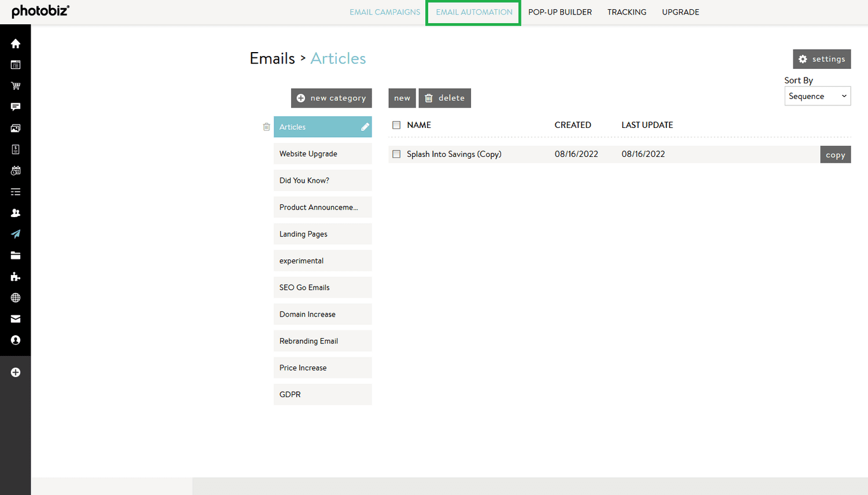Select the puzzle-piece integrations icon
The width and height of the screenshot is (868, 495).
tap(16, 277)
